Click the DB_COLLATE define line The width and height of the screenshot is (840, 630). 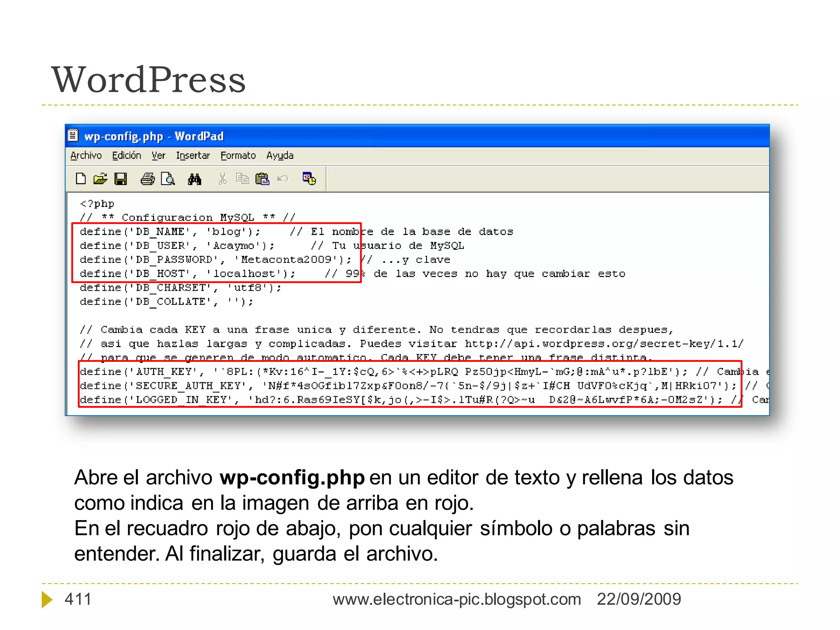(x=167, y=301)
